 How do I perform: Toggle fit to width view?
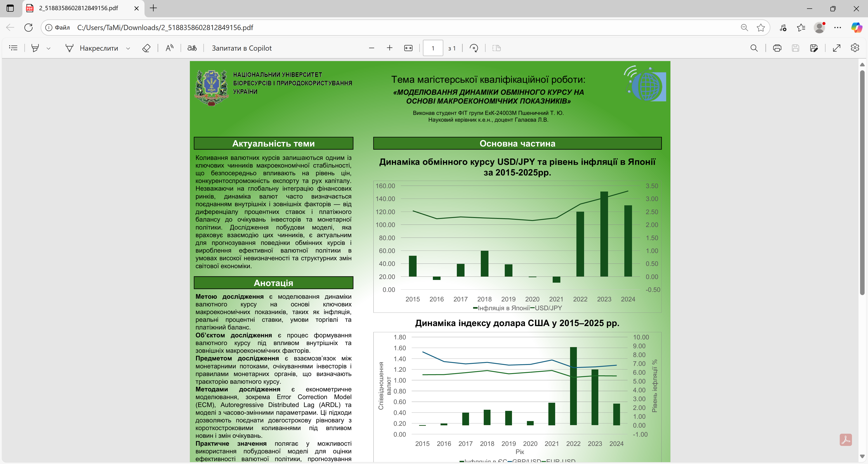tap(408, 48)
